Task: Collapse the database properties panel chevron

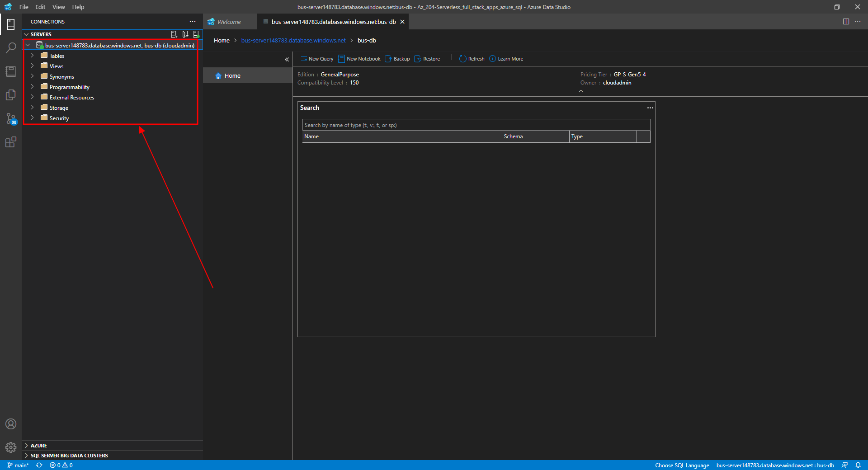Action: pos(581,91)
